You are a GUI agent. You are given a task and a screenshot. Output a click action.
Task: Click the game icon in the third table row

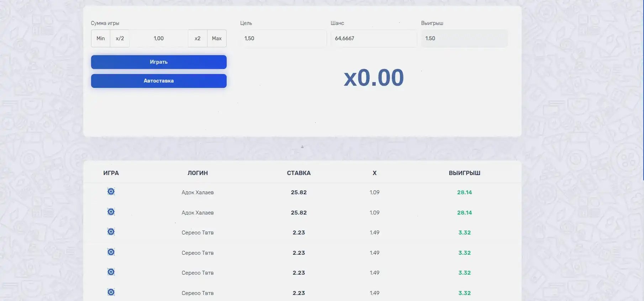pyautogui.click(x=111, y=232)
